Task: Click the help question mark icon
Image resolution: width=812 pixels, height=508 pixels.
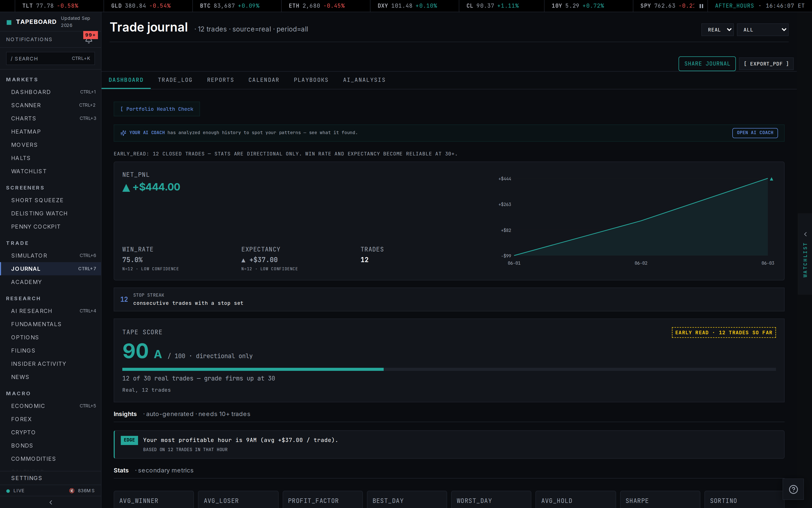Action: point(793,489)
